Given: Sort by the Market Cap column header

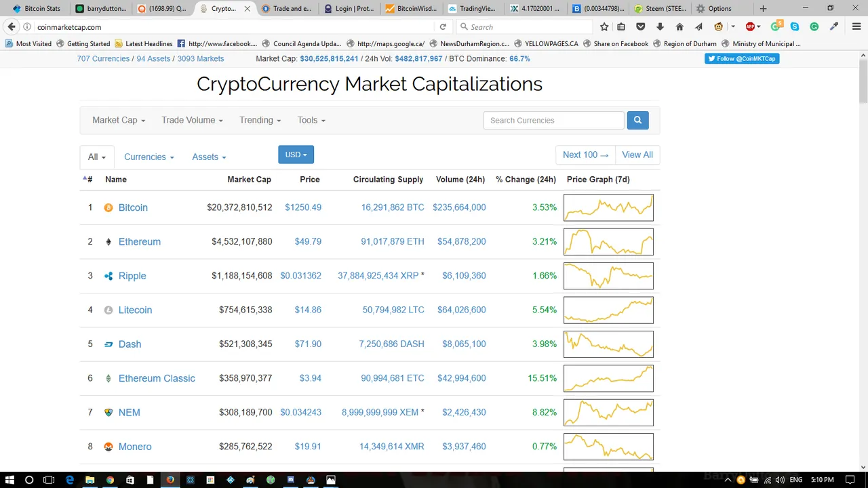Looking at the screenshot, I should tap(249, 180).
